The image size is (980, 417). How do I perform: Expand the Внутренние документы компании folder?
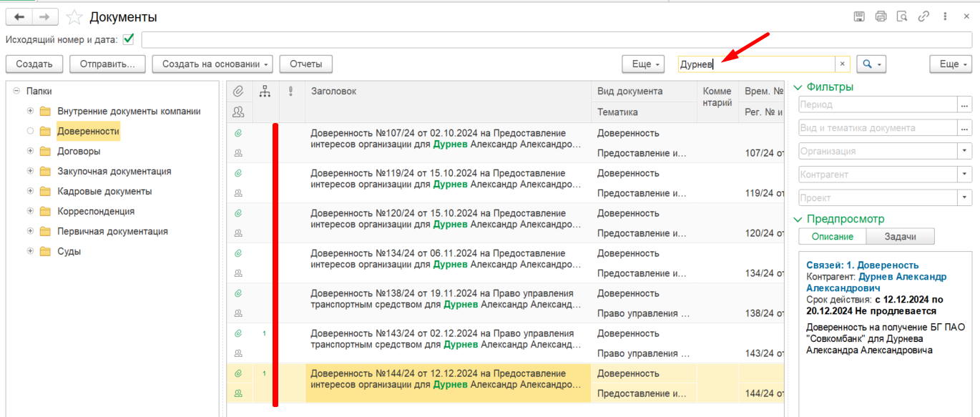(x=30, y=111)
